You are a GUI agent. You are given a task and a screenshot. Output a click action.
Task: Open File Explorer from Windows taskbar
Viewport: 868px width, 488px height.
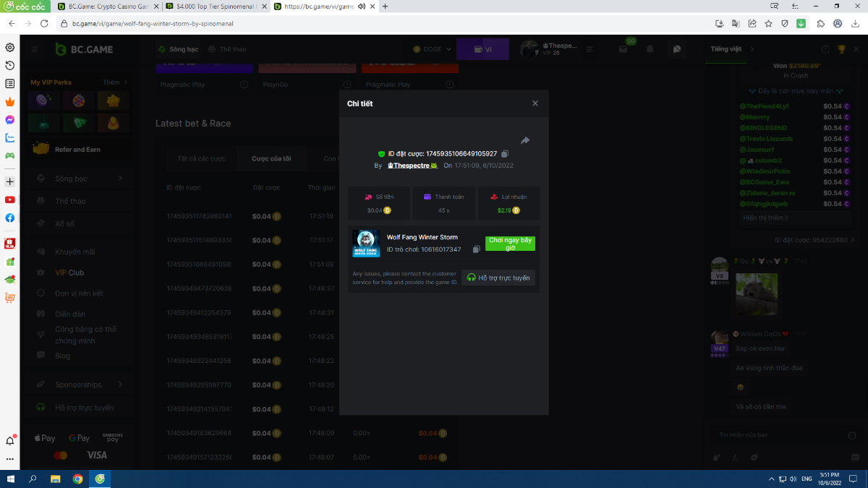pyautogui.click(x=55, y=479)
